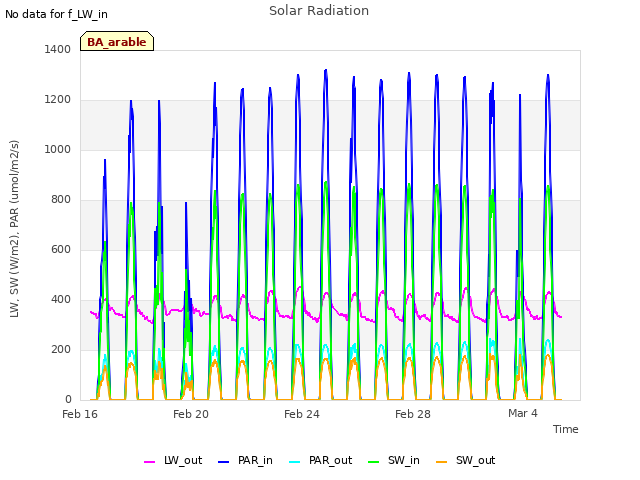Click the LW_out legend label
The height and width of the screenshot is (480, 640).
(183, 460)
